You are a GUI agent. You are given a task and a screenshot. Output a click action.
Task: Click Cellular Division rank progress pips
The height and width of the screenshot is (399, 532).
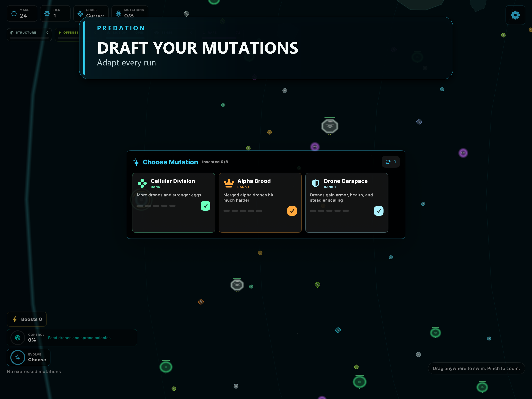pos(156,206)
